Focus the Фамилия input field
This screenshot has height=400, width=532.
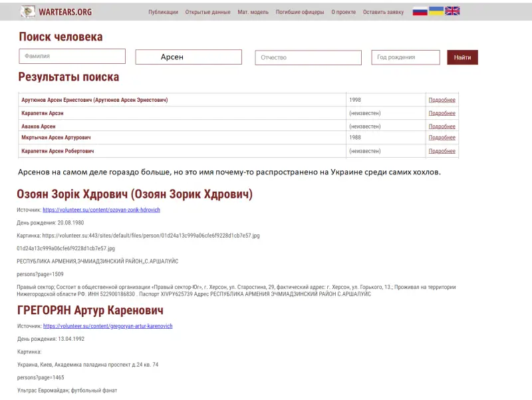pyautogui.click(x=72, y=57)
